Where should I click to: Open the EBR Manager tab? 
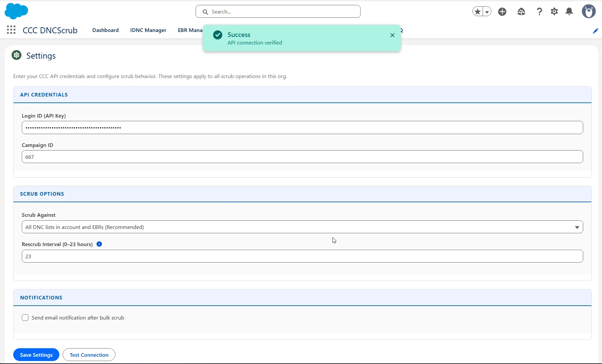(190, 30)
